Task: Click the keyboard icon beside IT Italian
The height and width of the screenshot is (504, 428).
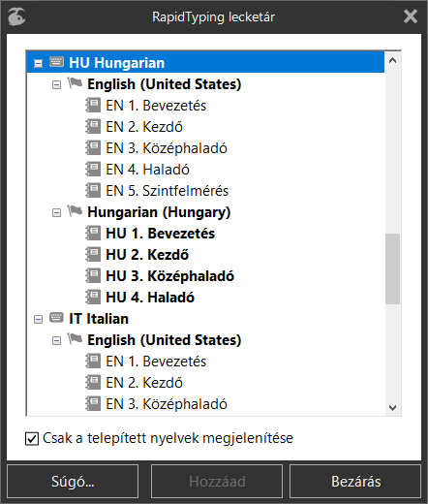Action: click(56, 318)
